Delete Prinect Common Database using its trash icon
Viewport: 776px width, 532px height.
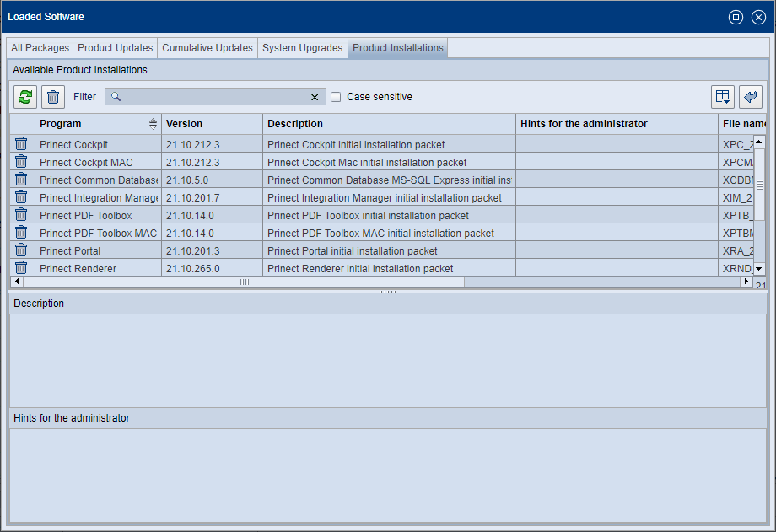pos(20,180)
